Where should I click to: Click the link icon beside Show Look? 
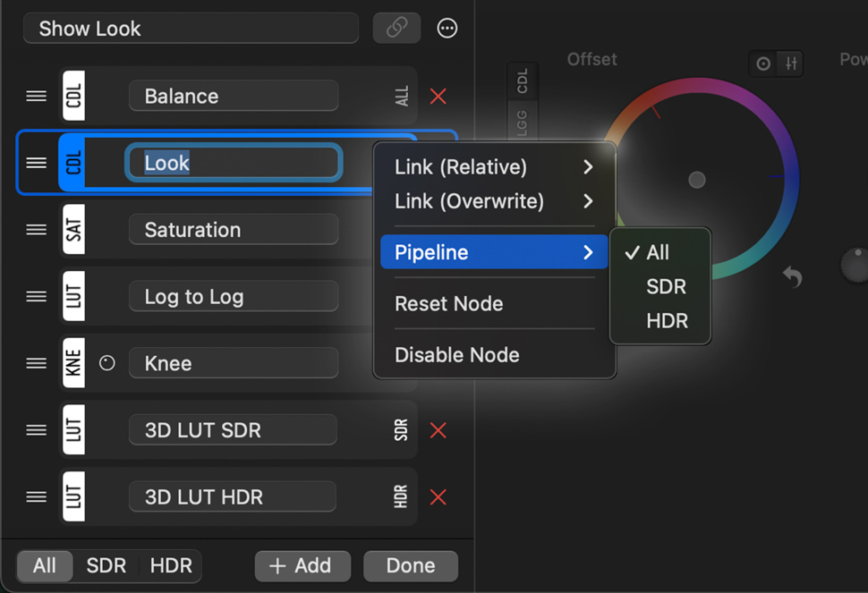pyautogui.click(x=396, y=29)
